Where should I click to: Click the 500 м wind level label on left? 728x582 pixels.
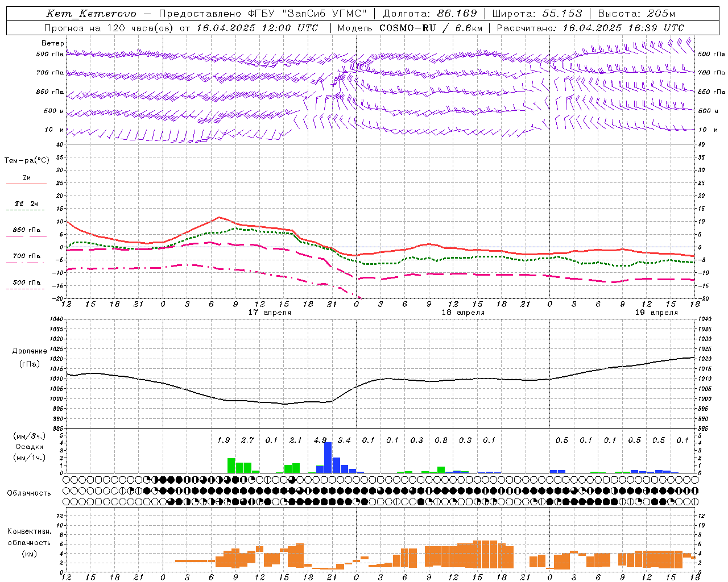pyautogui.click(x=54, y=111)
